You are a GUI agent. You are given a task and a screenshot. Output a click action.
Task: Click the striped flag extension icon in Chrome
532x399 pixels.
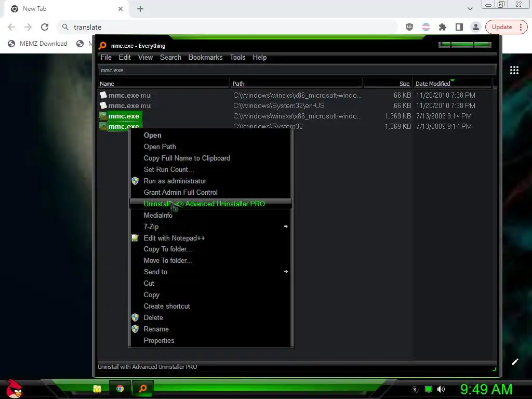click(426, 27)
